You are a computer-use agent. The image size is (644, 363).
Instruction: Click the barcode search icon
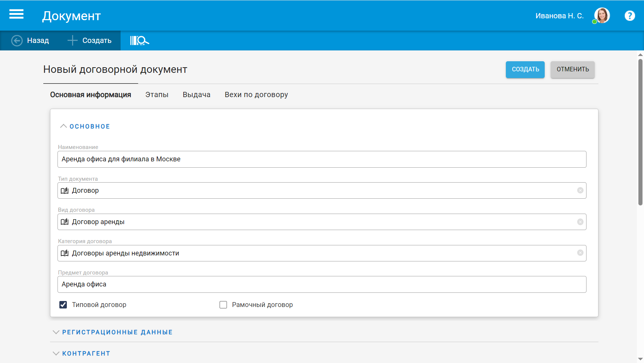139,40
